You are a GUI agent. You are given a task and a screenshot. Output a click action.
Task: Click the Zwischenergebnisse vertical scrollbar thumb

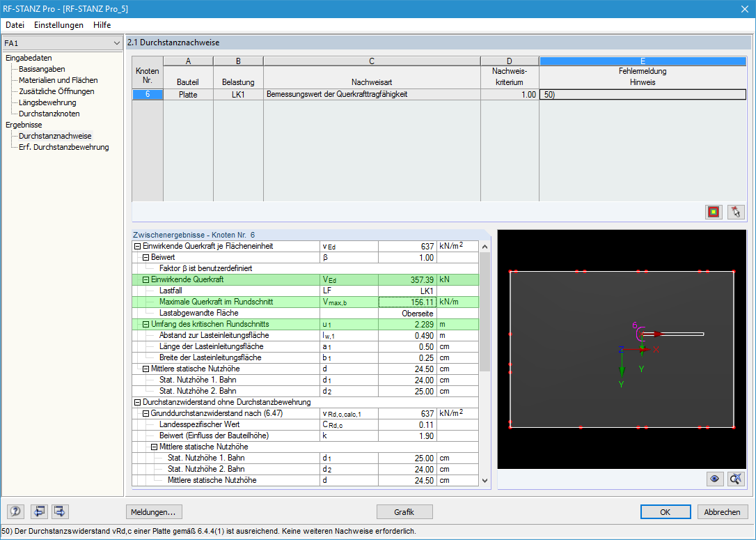point(485,311)
